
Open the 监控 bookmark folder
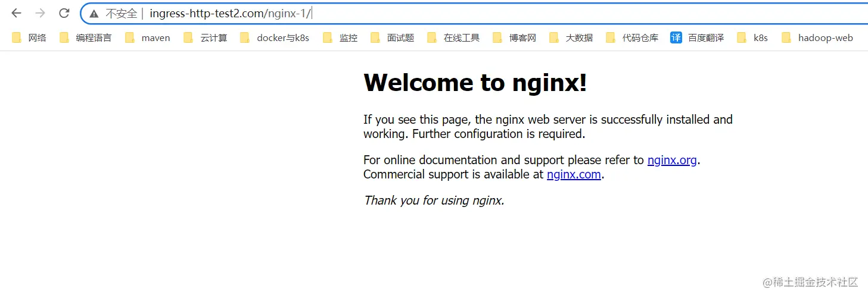tap(340, 38)
